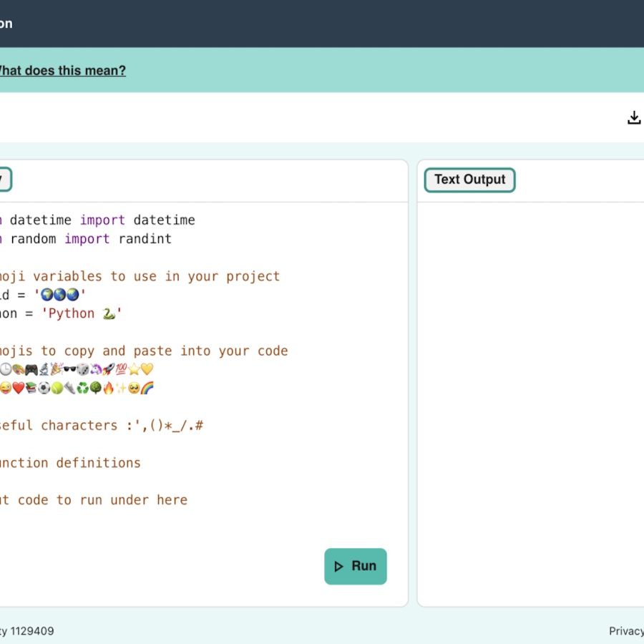Click the rainbow emoji in the editor
644x644 pixels.
click(x=147, y=388)
